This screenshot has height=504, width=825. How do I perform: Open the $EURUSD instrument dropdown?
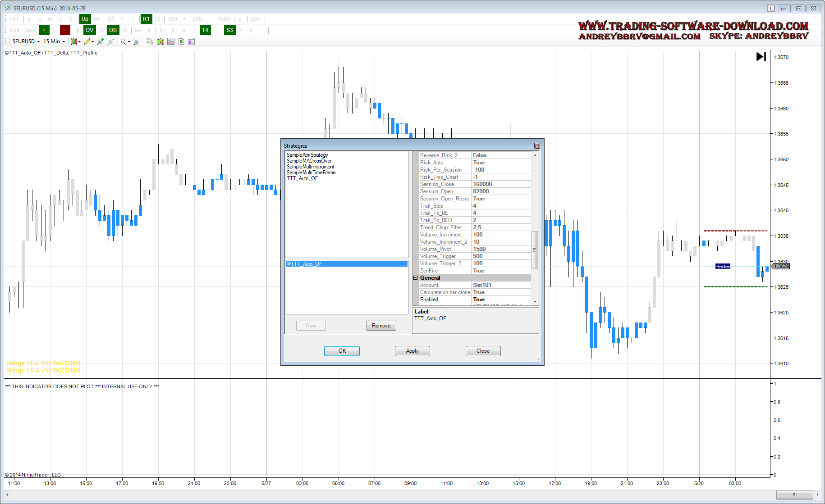(x=26, y=41)
